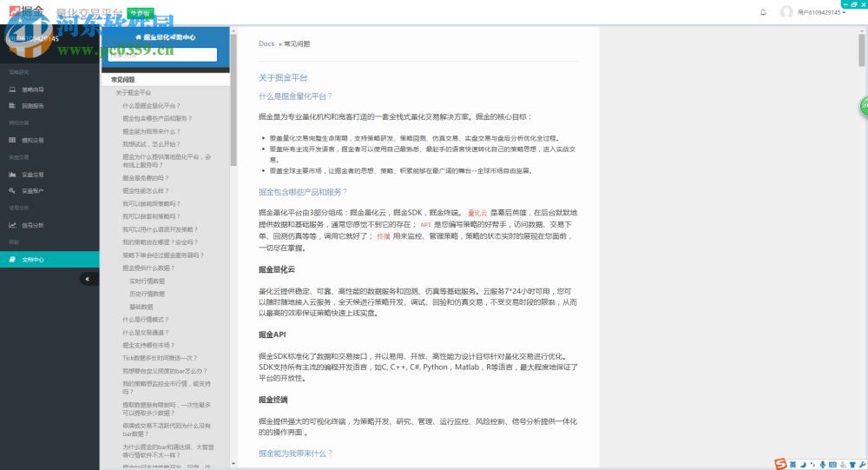Open 我可以做高频策略吗？ tree item
This screenshot has height=470, width=868.
[151, 203]
